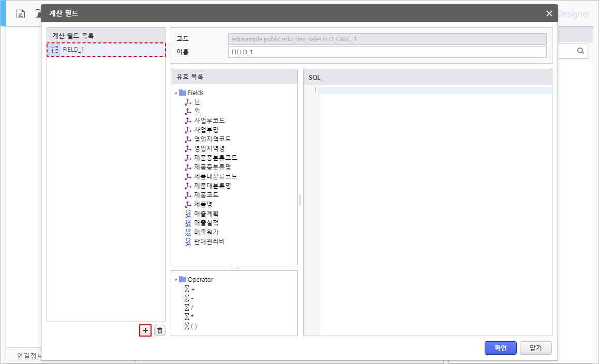This screenshot has width=599, height=364.
Task: Click the Operator folder icon
Action: 183,279
